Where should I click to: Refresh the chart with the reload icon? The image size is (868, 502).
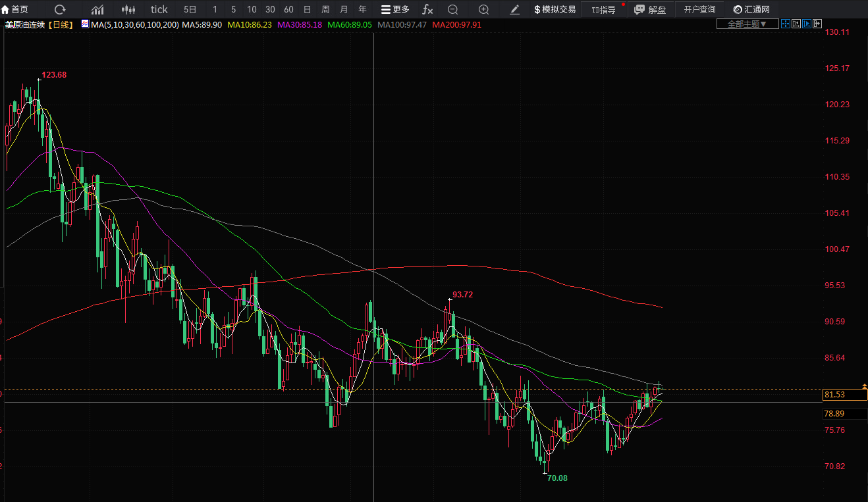click(x=60, y=9)
